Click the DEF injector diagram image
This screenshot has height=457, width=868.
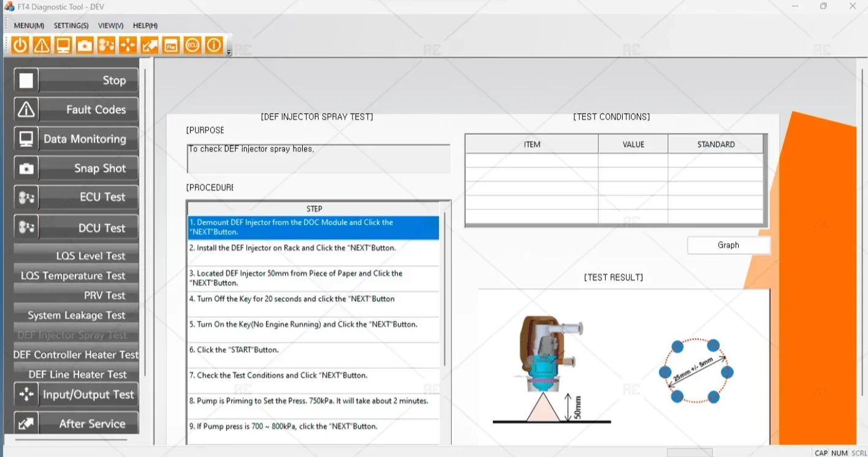(x=552, y=369)
